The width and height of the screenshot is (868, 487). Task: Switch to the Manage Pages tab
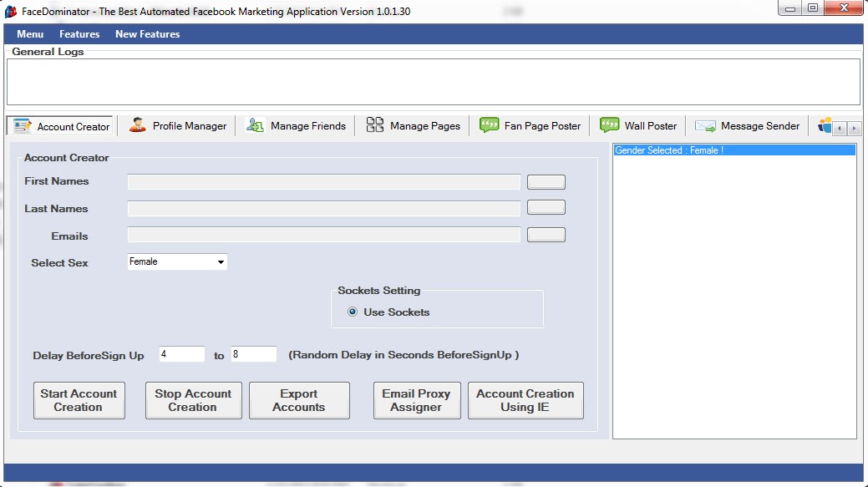point(413,125)
